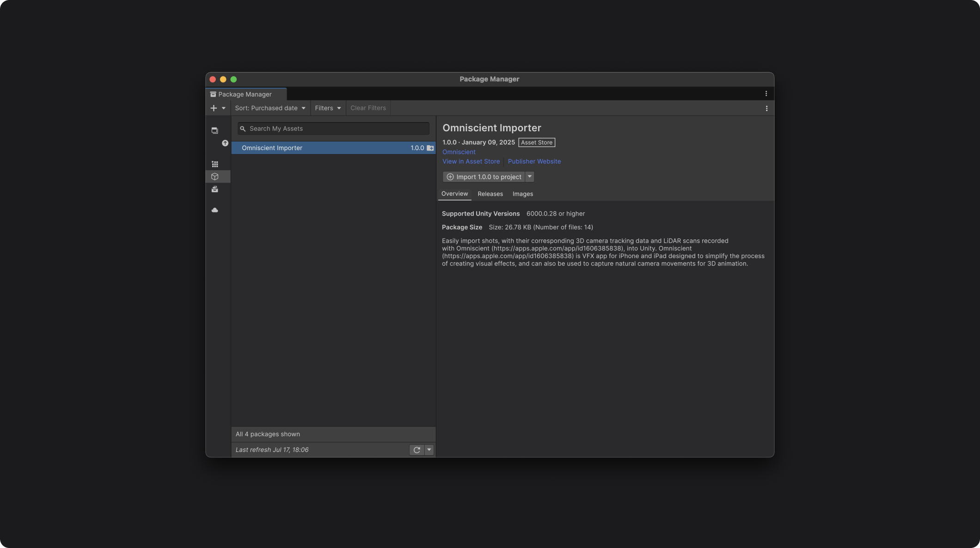Select the Package Manager window tab
Screen dimensions: 980x548
[x=246, y=94]
